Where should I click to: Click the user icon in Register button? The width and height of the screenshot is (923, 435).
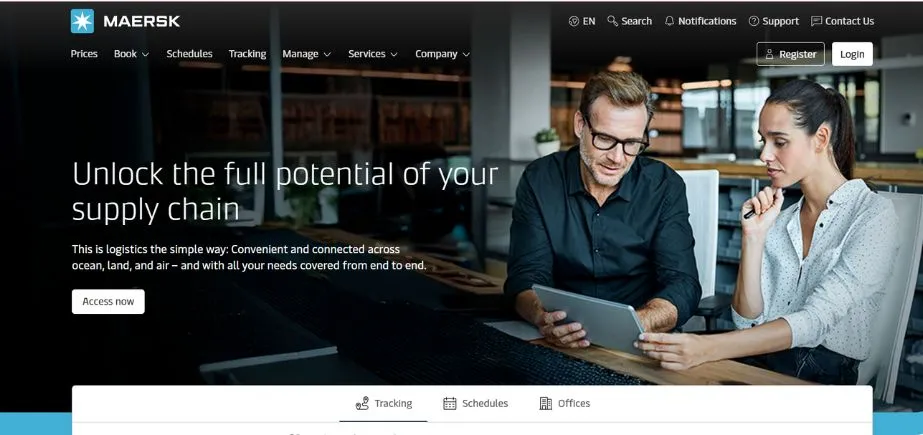tap(769, 54)
